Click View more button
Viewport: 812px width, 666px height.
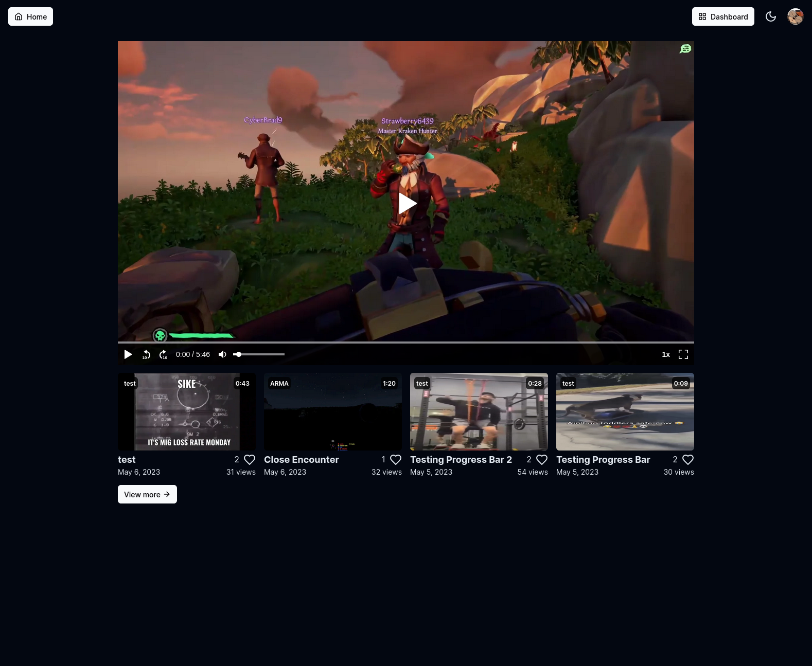147,494
